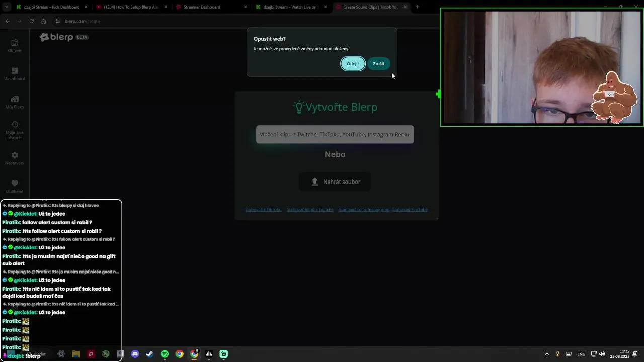Close the How To Setup Blerp tab
644x362 pixels.
166,7
